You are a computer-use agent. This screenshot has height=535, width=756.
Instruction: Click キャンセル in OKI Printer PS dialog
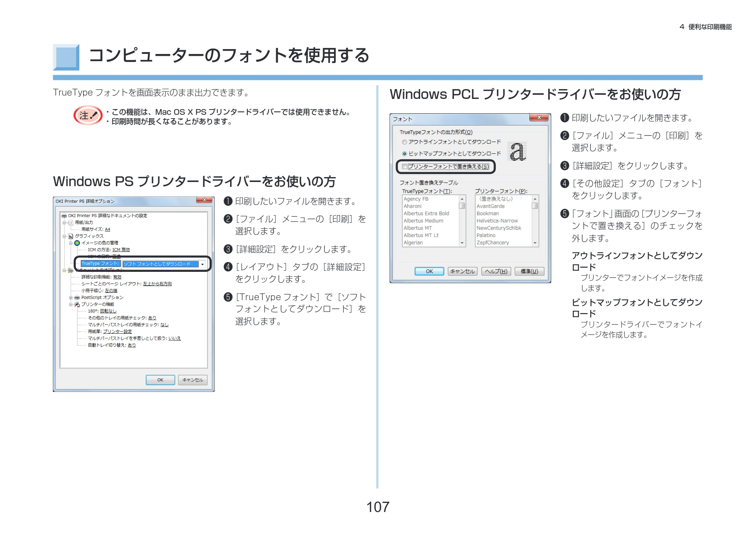pos(193,380)
